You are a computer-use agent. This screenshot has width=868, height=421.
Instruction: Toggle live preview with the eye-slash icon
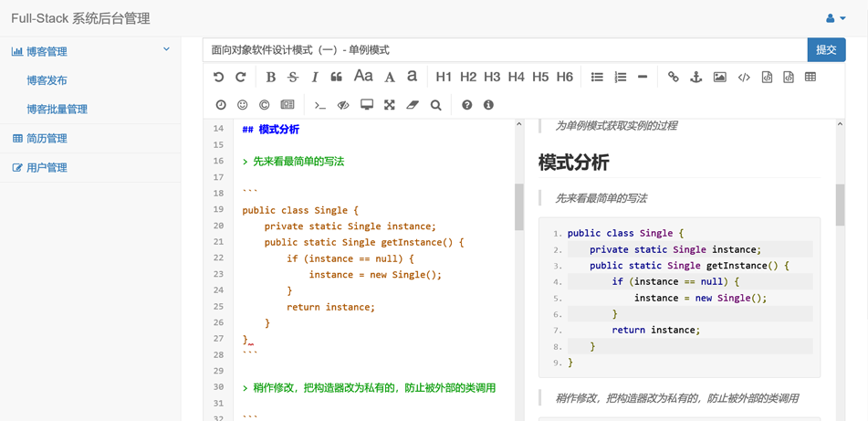pyautogui.click(x=343, y=104)
